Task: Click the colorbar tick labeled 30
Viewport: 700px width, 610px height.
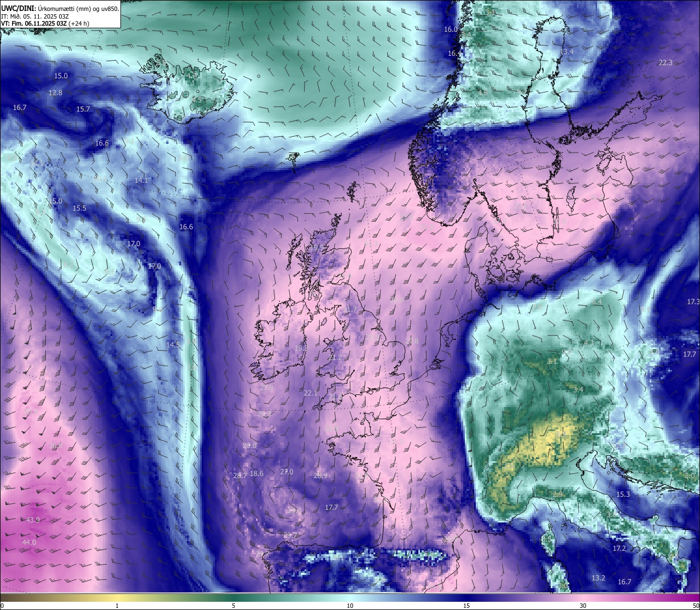Action: click(583, 606)
